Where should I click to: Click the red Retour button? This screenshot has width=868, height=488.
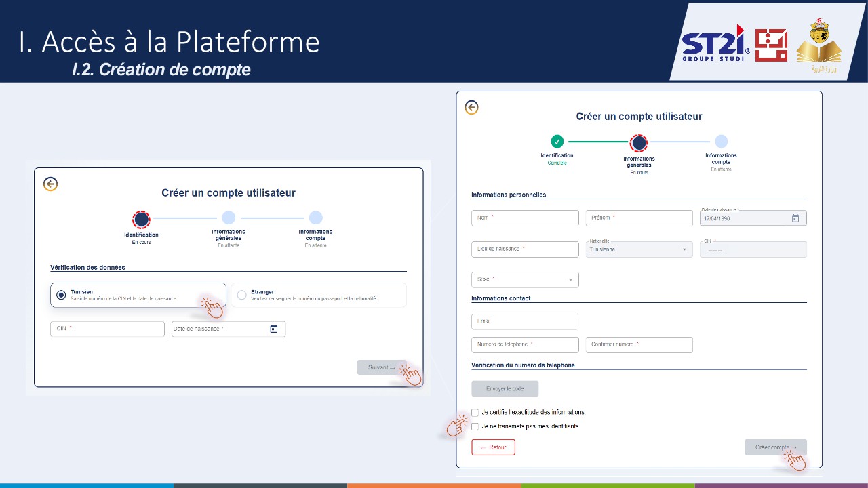[x=493, y=447]
